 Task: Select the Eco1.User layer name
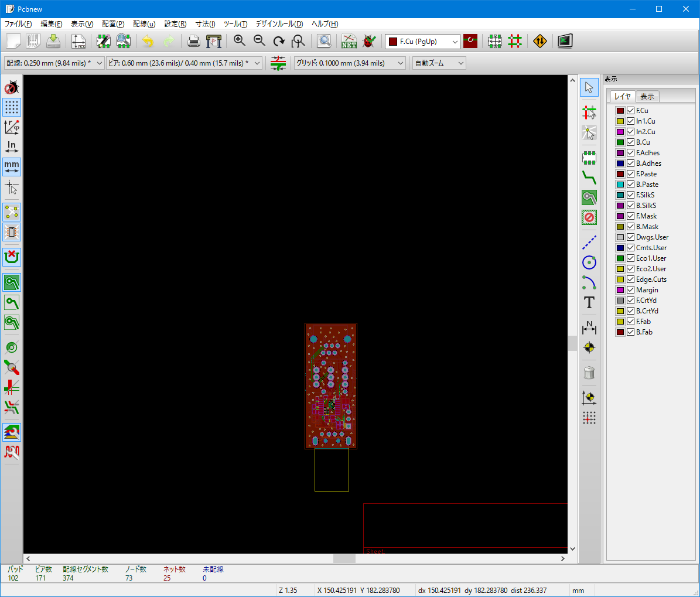pyautogui.click(x=651, y=258)
